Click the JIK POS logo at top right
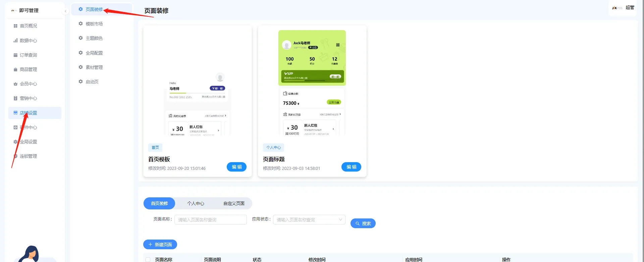 tap(617, 8)
